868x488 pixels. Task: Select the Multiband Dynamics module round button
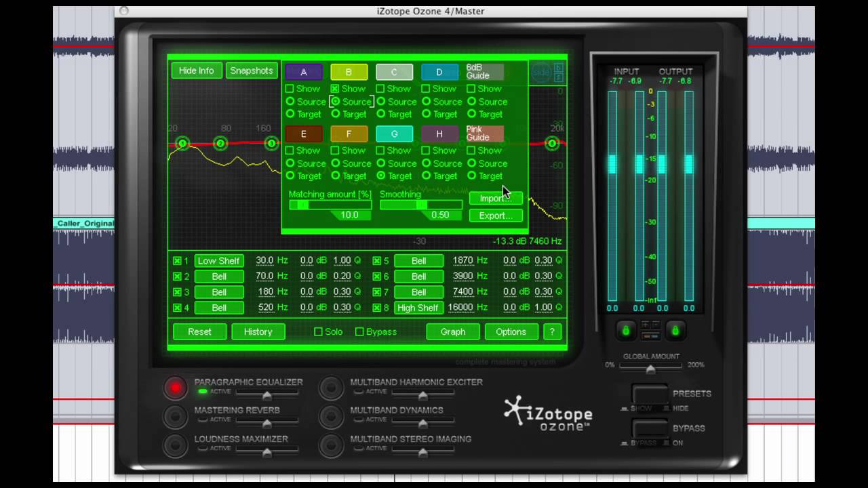331,416
